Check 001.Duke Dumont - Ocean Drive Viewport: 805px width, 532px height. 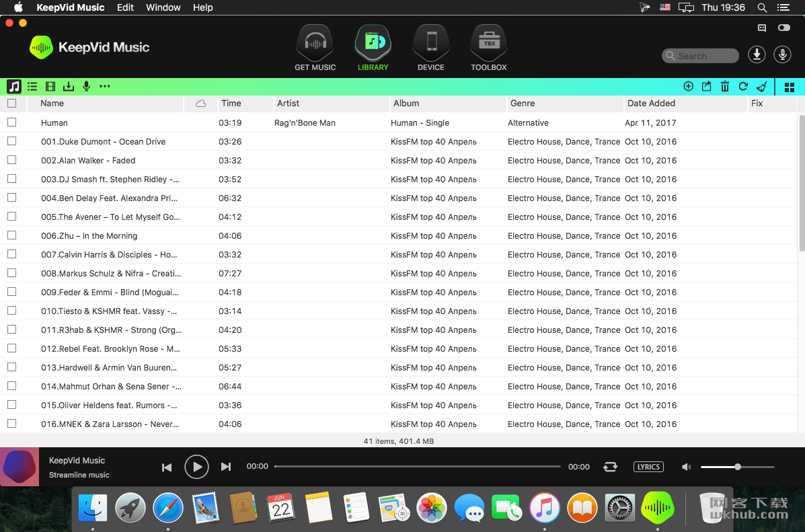coord(12,141)
